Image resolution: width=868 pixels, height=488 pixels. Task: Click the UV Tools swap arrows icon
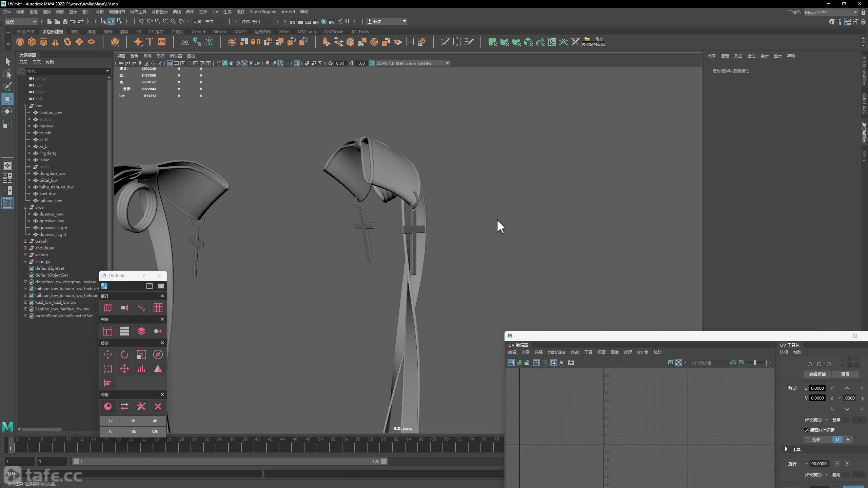(124, 406)
